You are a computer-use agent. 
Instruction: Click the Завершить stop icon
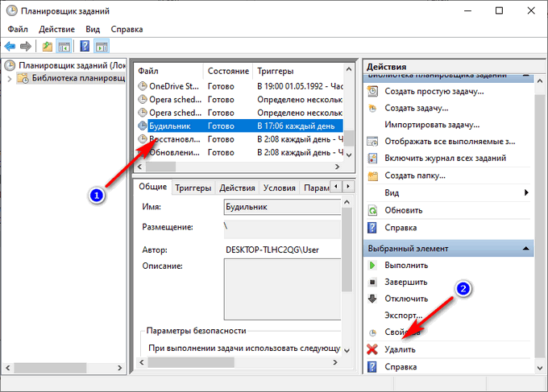[372, 282]
